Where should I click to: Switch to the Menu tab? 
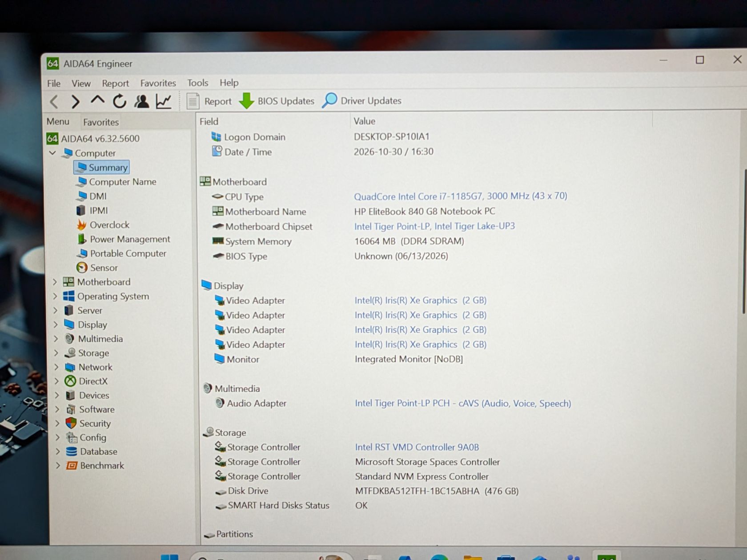pyautogui.click(x=58, y=121)
